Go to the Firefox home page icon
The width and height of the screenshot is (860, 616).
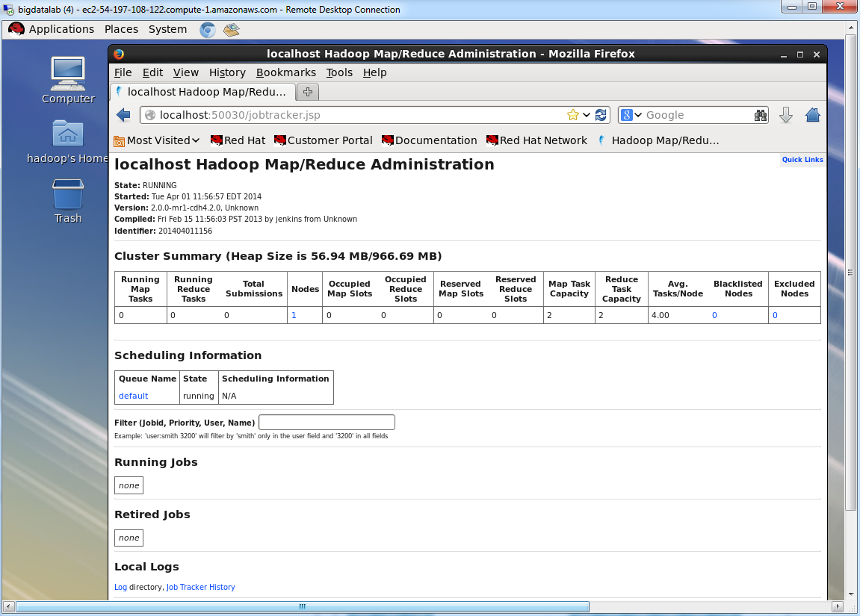[x=813, y=115]
